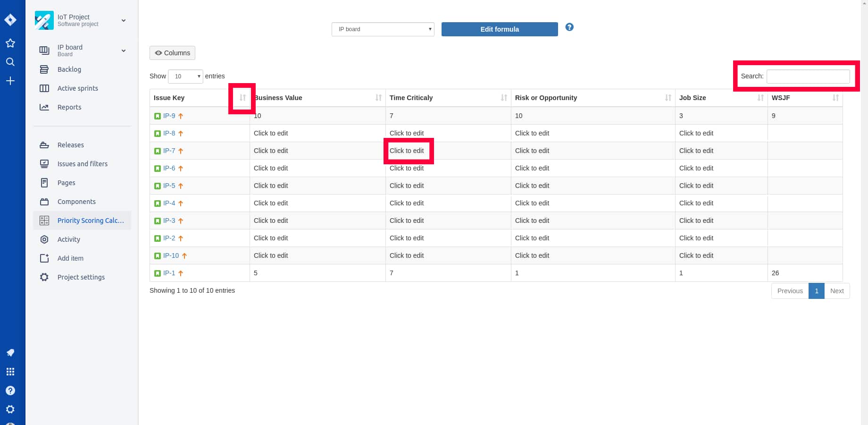Edit Time Criticaly cell for IP-2
This screenshot has height=425, width=868.
[x=407, y=238]
